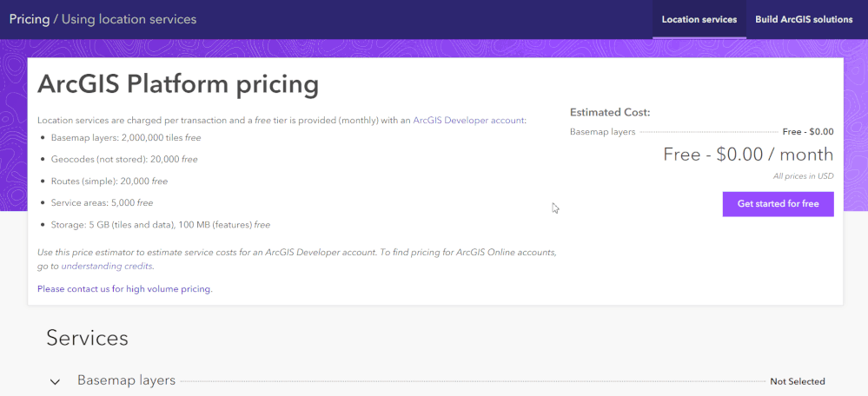The height and width of the screenshot is (396, 868).
Task: Follow the understanding credits link
Action: click(107, 266)
